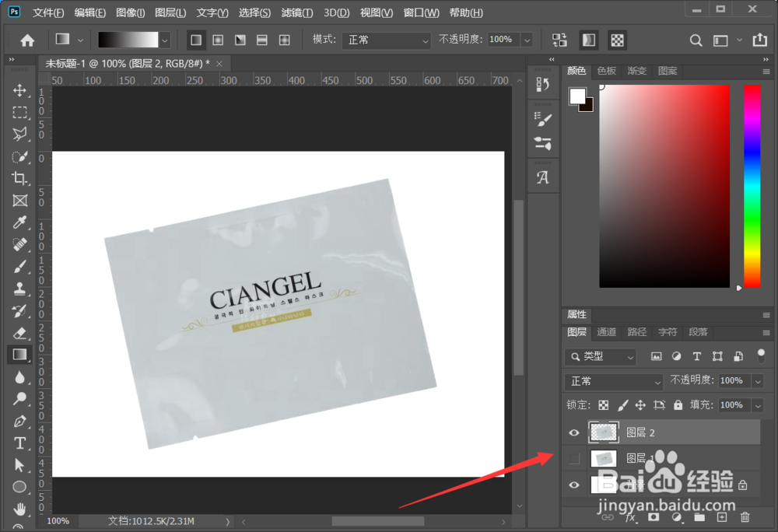Open the tool preset picker arrow
The height and width of the screenshot is (532, 778).
point(80,40)
